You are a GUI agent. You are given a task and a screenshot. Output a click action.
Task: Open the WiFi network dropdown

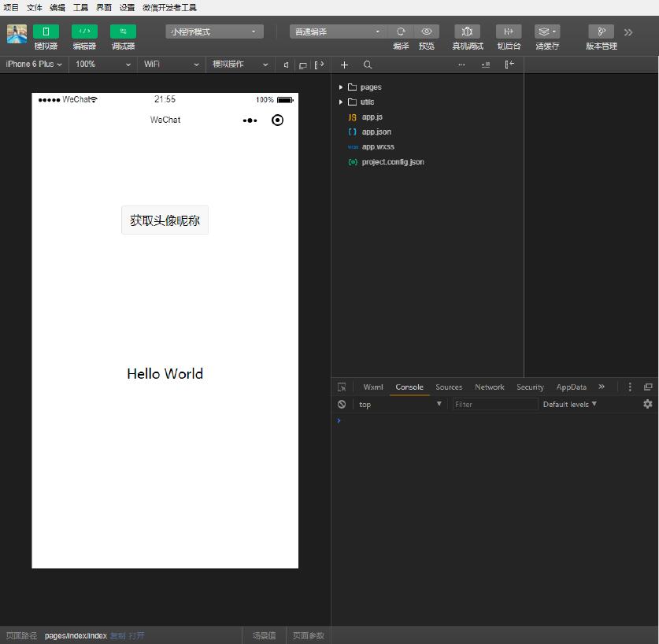point(172,65)
